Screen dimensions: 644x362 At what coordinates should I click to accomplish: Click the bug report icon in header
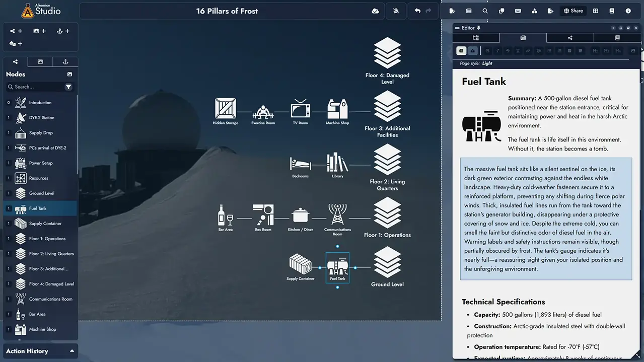pyautogui.click(x=396, y=11)
